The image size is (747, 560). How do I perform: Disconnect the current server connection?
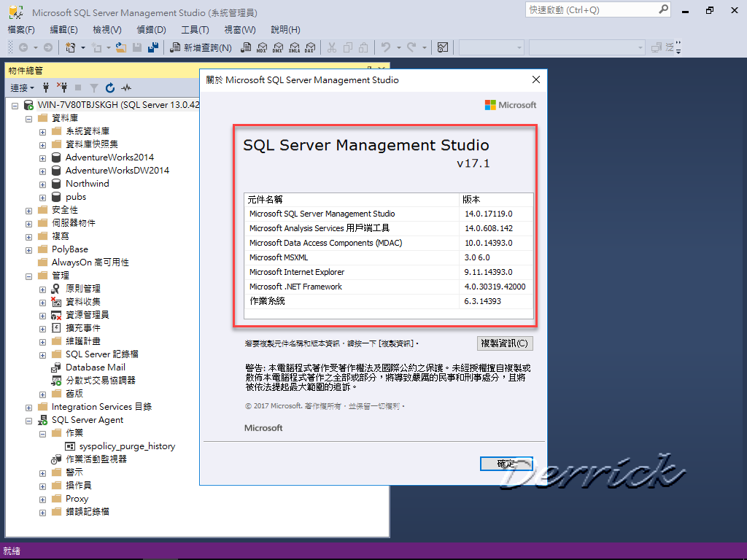pyautogui.click(x=63, y=87)
